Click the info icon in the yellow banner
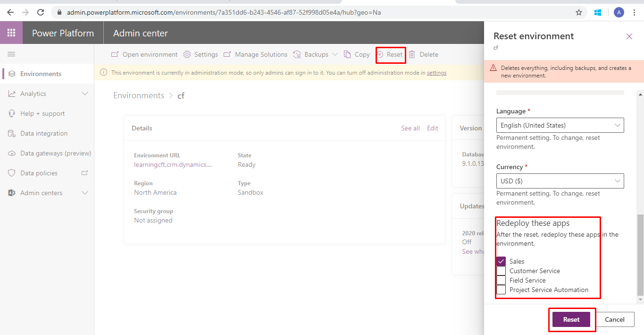644x335 pixels. [x=104, y=73]
